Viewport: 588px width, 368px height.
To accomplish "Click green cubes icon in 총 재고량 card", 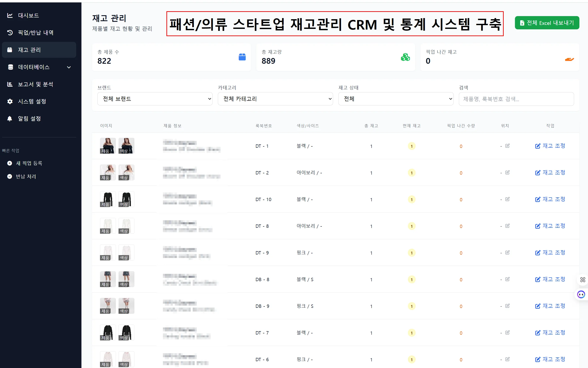I will [405, 57].
